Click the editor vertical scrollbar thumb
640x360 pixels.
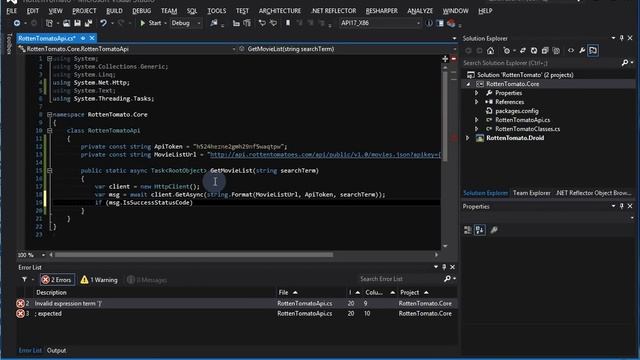445,116
